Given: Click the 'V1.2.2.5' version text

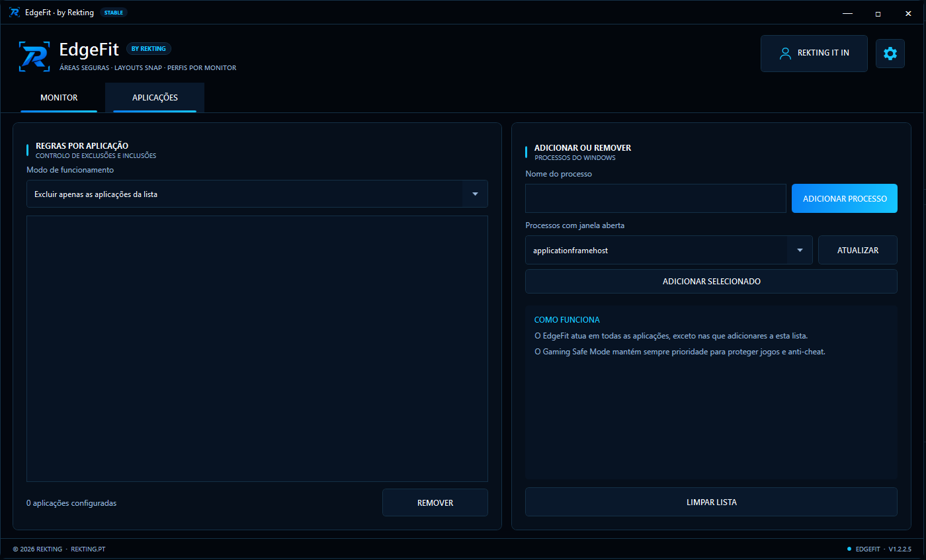Looking at the screenshot, I should [900, 549].
